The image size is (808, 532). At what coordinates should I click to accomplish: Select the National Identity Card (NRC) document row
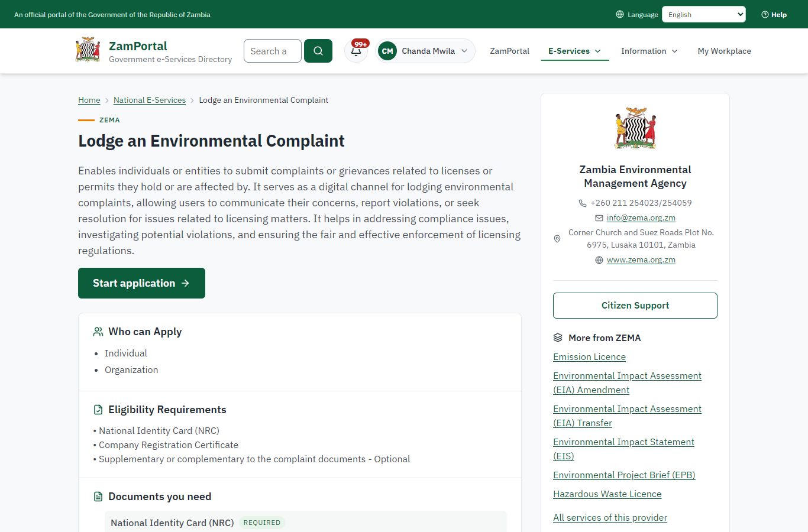[x=306, y=522]
